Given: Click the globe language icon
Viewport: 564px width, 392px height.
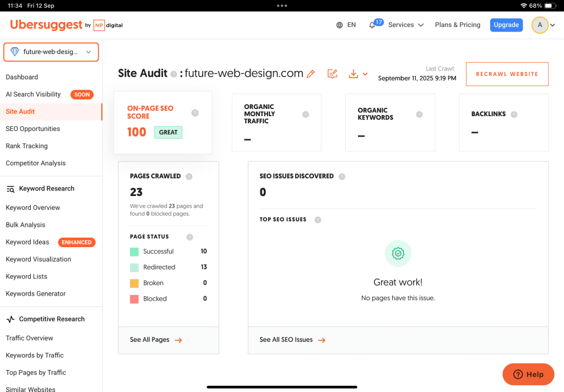Looking at the screenshot, I should click(x=339, y=25).
